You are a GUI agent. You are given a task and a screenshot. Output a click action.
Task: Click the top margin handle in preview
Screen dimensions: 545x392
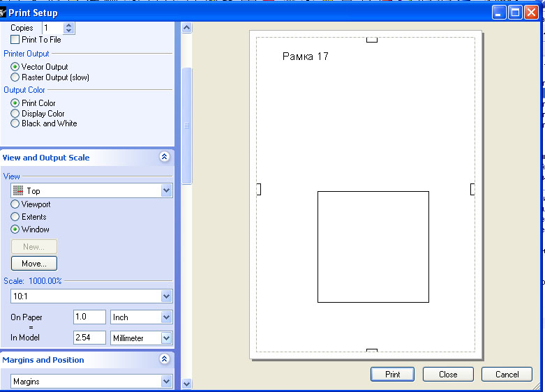(372, 40)
